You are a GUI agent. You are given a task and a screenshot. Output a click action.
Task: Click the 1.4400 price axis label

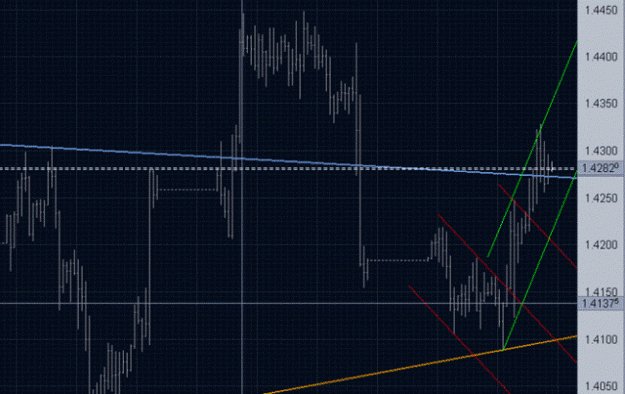(x=601, y=57)
